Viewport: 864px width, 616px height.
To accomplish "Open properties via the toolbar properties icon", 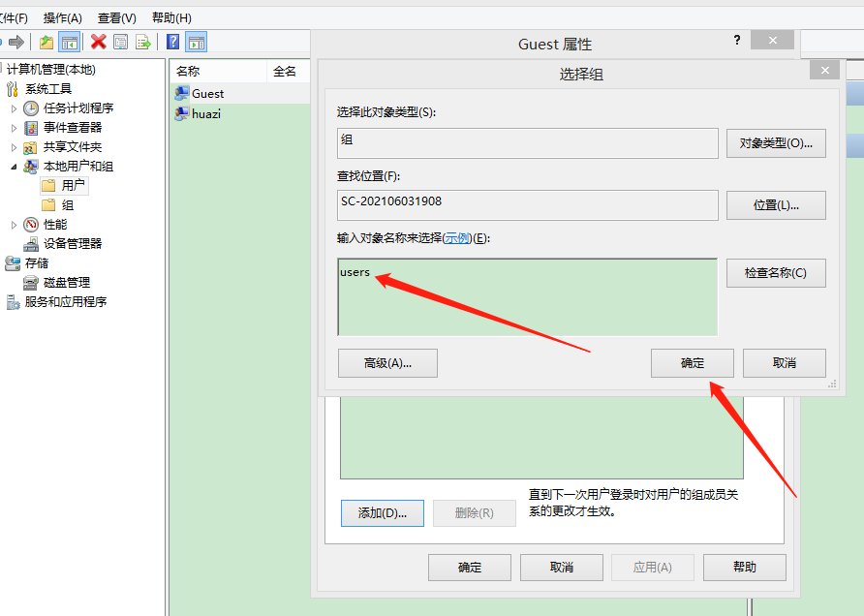I will (x=120, y=42).
